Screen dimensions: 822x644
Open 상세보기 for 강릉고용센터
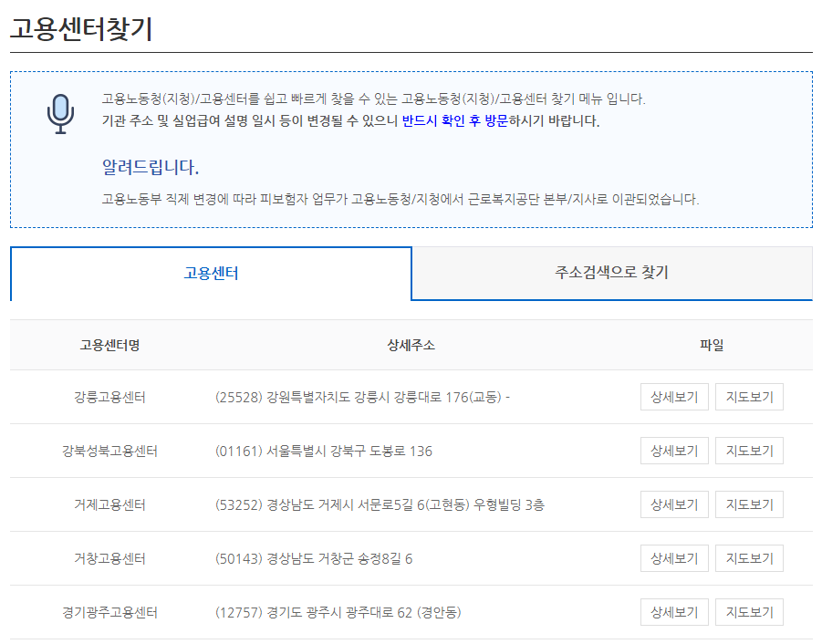[x=674, y=397]
